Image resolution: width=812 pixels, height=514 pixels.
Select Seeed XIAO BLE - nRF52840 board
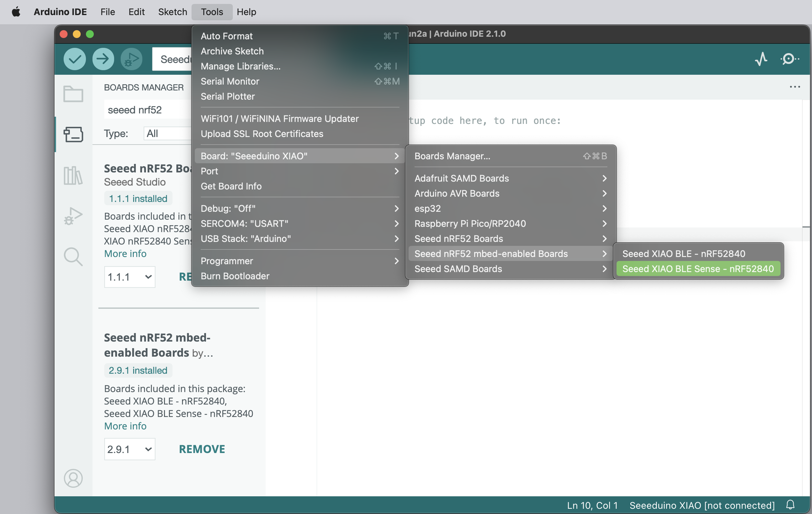(x=698, y=254)
